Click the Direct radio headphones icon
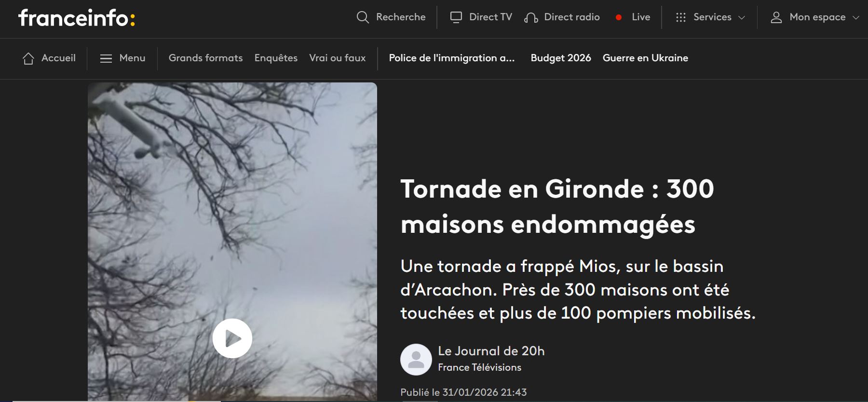Screen dimensions: 868x402 [531, 17]
